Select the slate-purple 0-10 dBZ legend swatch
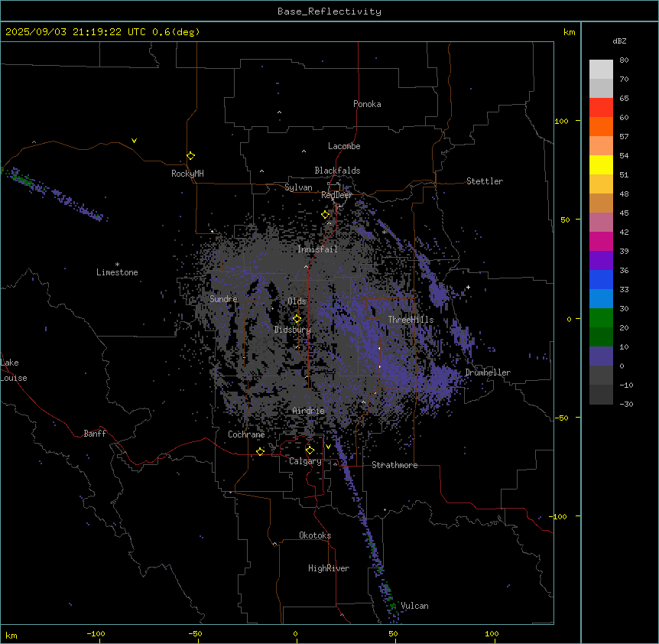Image resolution: width=659 pixels, height=644 pixels. click(601, 356)
